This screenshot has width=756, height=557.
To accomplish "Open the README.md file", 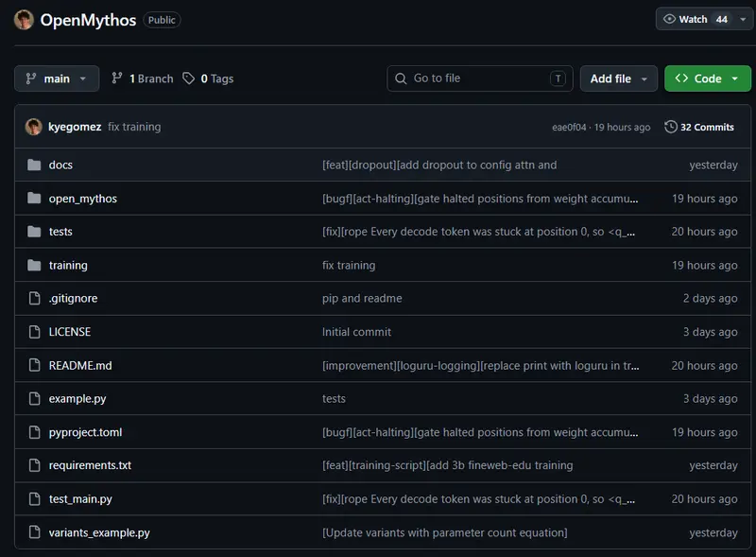I will pos(80,365).
